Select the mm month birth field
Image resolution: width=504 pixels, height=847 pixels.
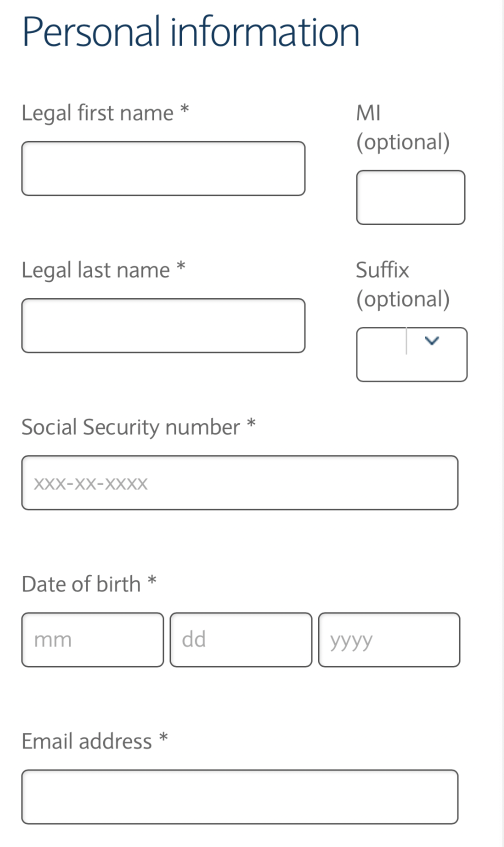coord(92,639)
